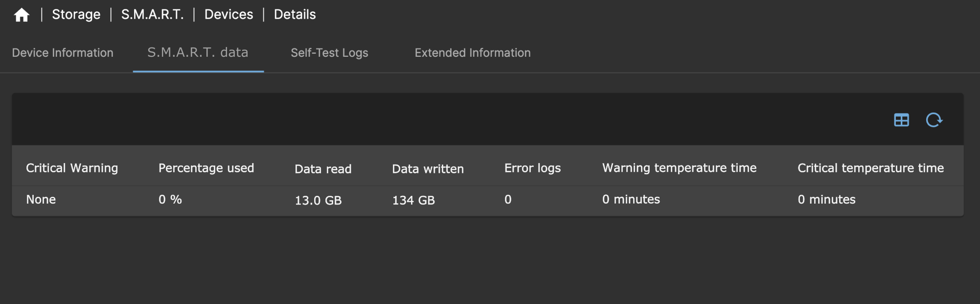The height and width of the screenshot is (304, 980).
Task: Select the device data row entry
Action: 318,200
